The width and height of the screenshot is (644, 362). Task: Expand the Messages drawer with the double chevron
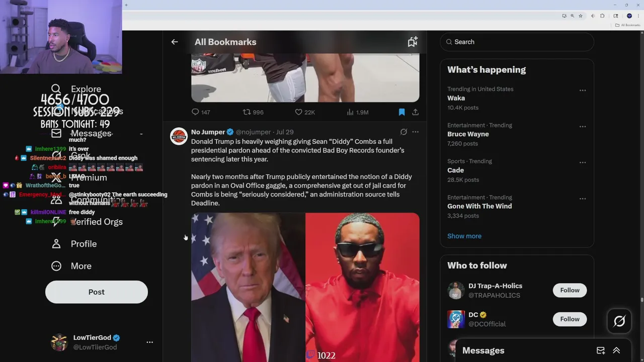[616, 350]
